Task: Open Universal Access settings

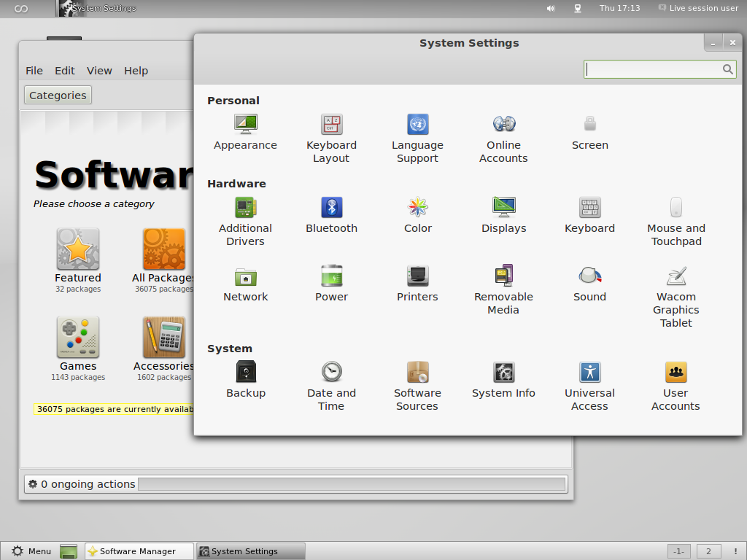Action: pyautogui.click(x=589, y=386)
